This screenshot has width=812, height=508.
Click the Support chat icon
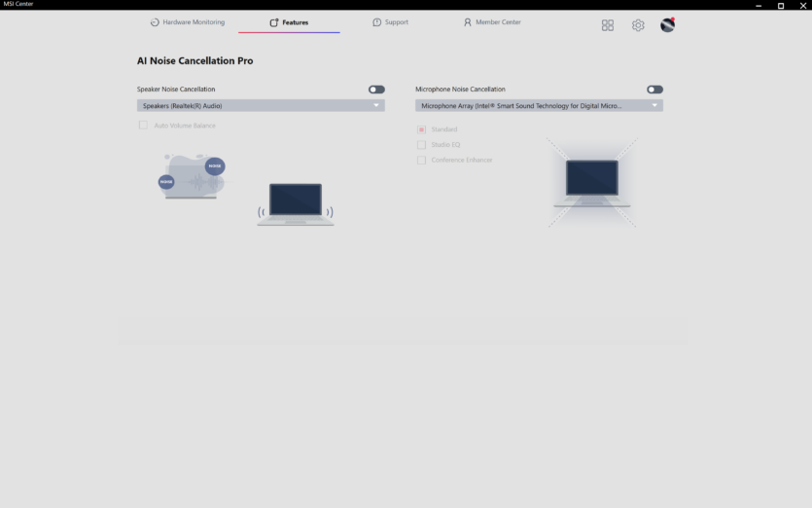377,22
